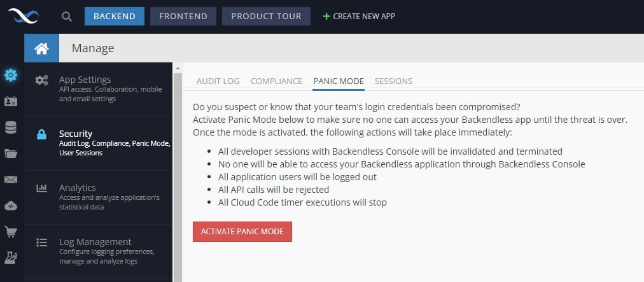Viewport: 644px width, 282px height.
Task: Open the Files folder icon
Action: click(x=11, y=154)
